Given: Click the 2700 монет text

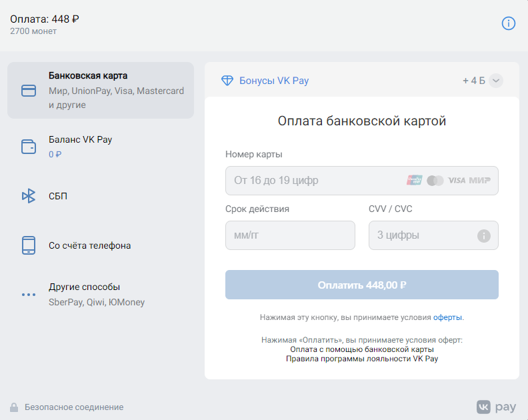Looking at the screenshot, I should click(x=33, y=31).
